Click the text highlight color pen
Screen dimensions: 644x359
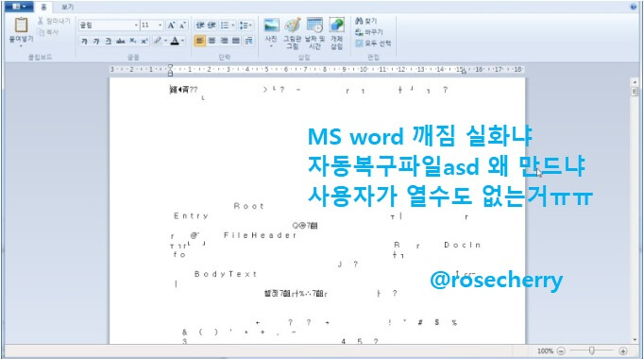click(x=158, y=41)
